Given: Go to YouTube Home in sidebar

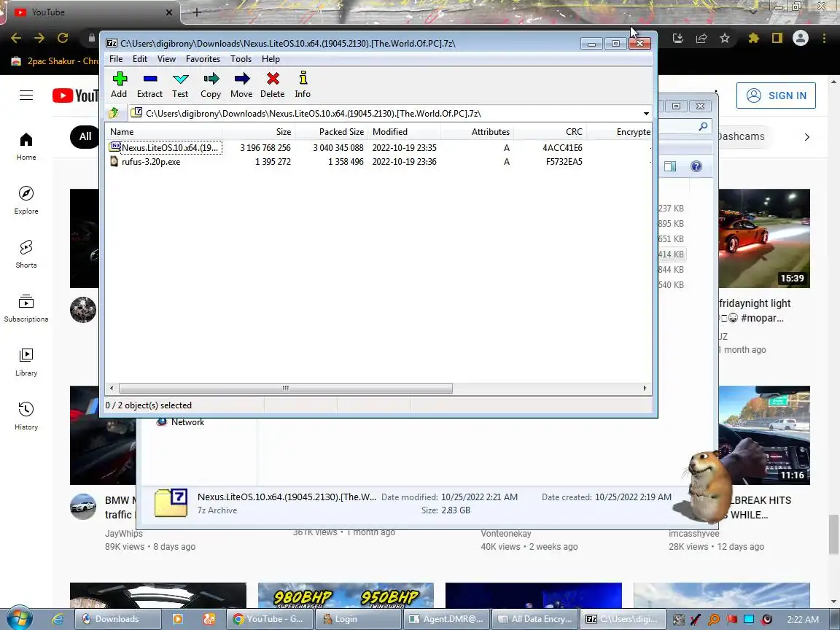Looking at the screenshot, I should pyautogui.click(x=26, y=147).
